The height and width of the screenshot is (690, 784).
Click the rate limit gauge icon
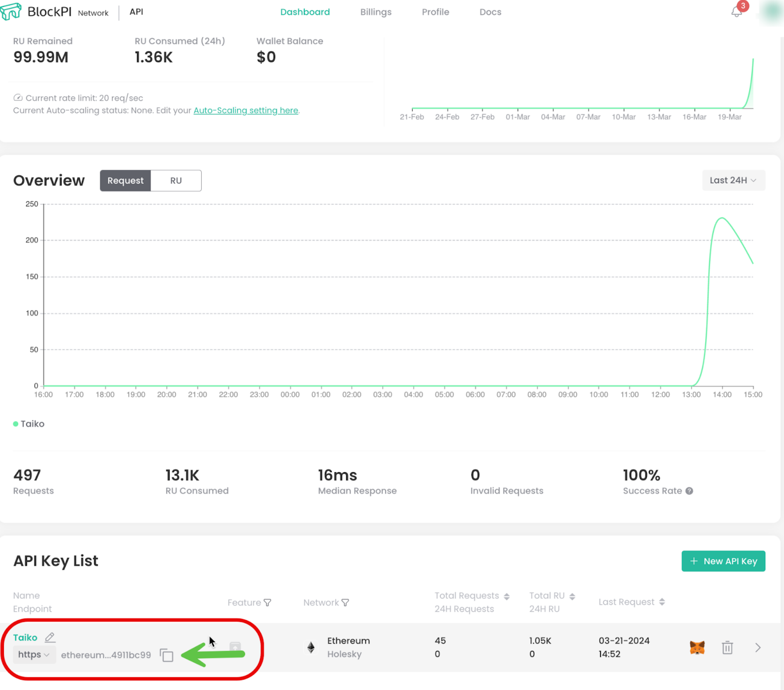18,97
